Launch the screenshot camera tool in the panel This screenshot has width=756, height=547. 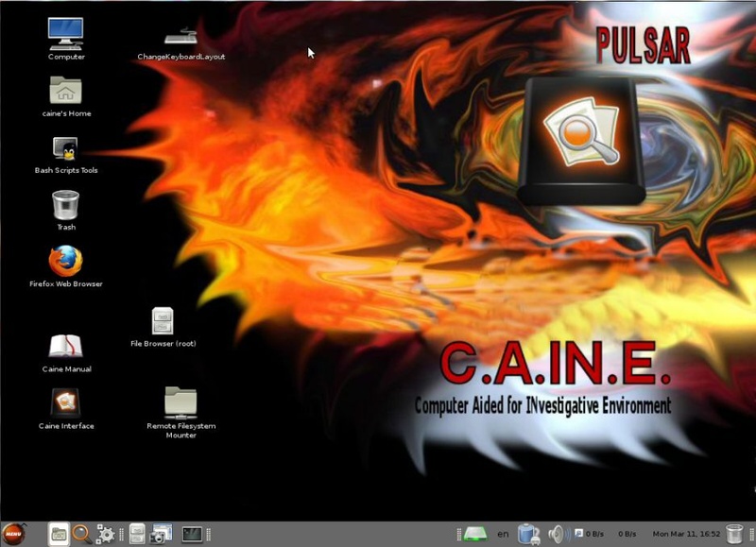(x=161, y=534)
